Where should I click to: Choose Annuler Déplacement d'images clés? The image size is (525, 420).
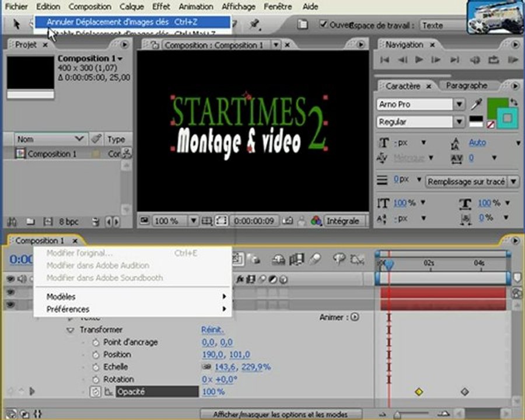coord(132,22)
